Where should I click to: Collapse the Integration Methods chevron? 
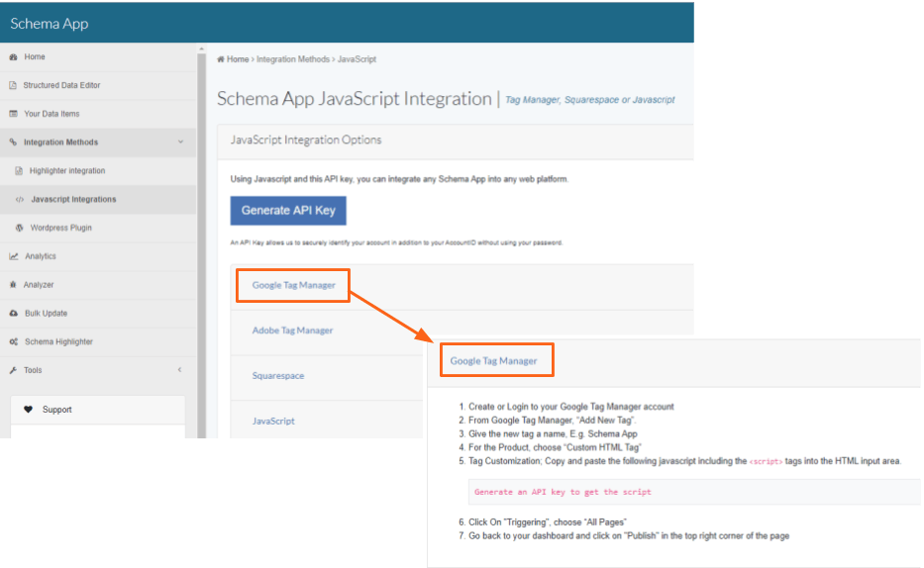pos(180,142)
